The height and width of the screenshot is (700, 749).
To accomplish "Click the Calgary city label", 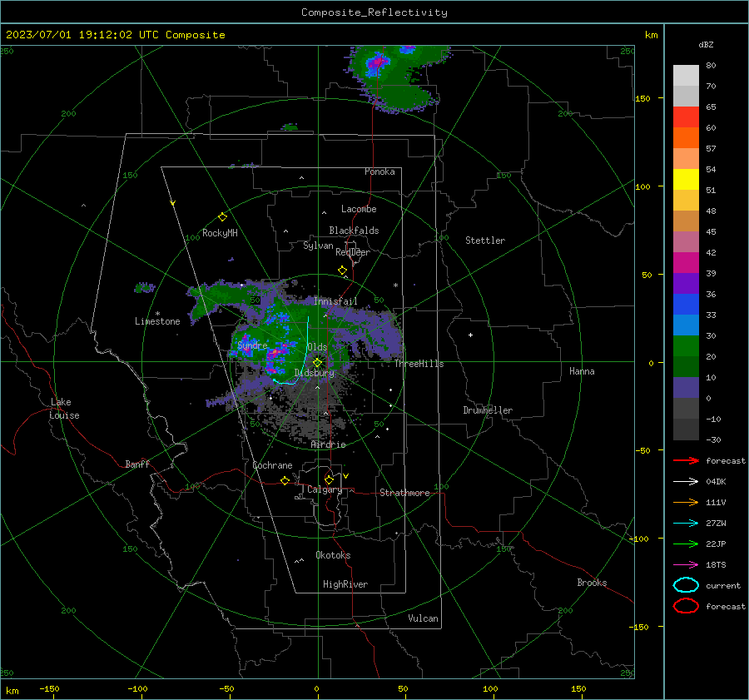I will [x=325, y=489].
